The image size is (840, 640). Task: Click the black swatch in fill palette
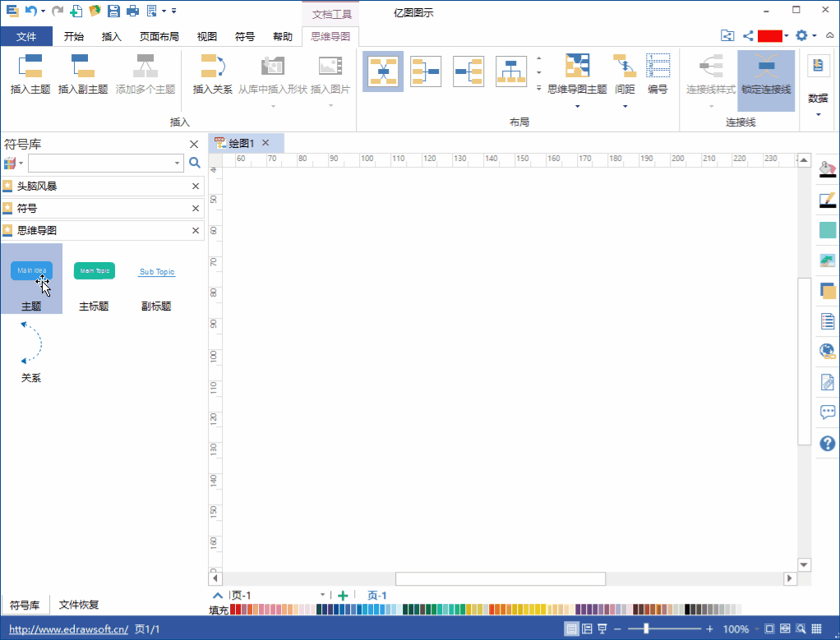click(687, 610)
